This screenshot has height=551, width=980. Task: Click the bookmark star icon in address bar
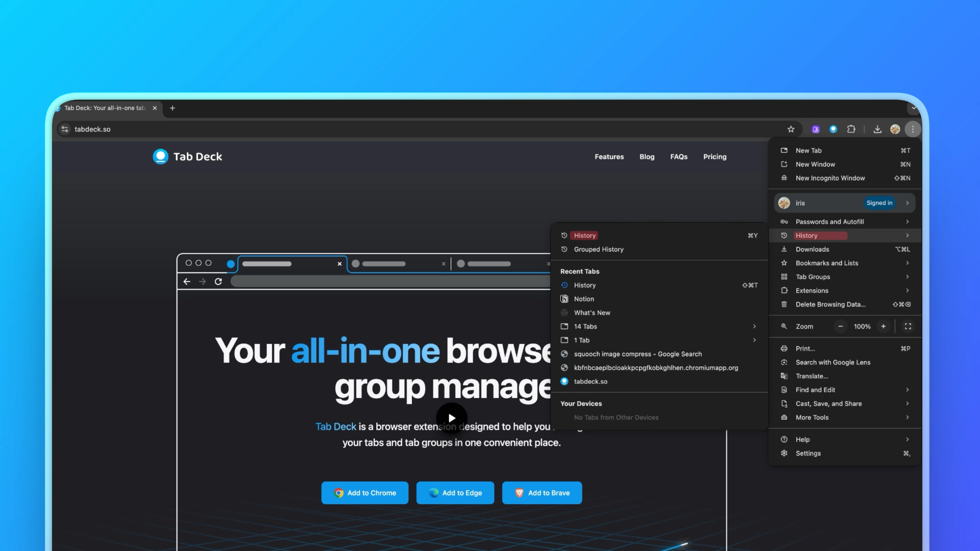[x=791, y=129]
